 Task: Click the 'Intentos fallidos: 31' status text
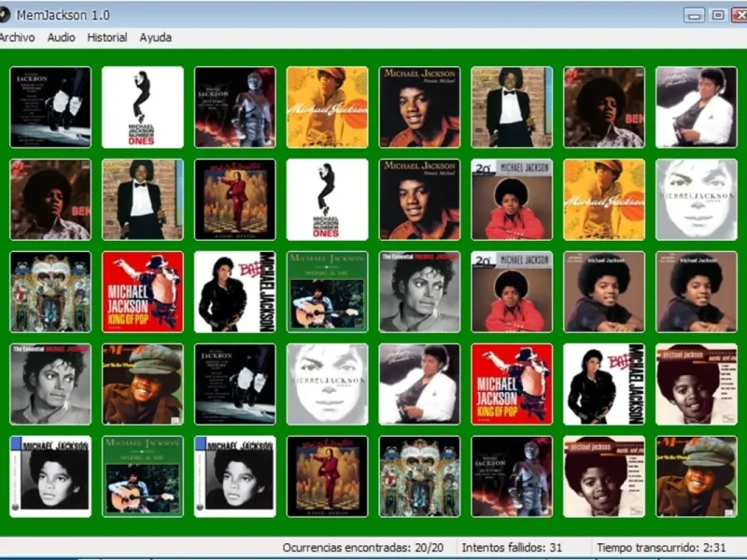pos(512,548)
